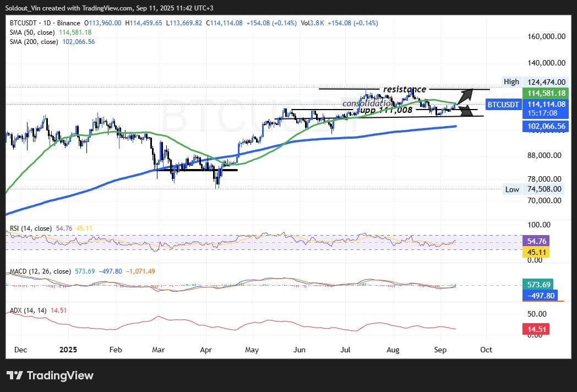Click the countdown timer 15:17:08
Viewport: 577px width, 392px height.
pos(543,113)
